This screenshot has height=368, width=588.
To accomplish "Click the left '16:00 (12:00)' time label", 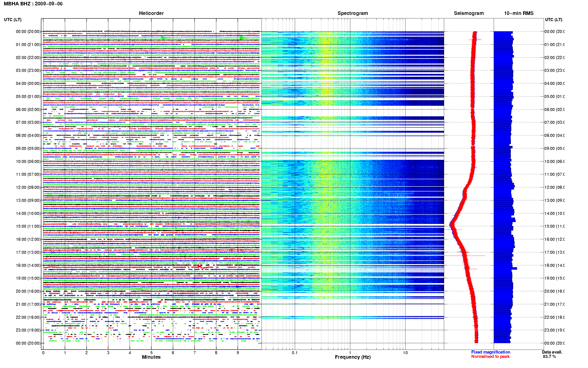I will [x=28, y=239].
